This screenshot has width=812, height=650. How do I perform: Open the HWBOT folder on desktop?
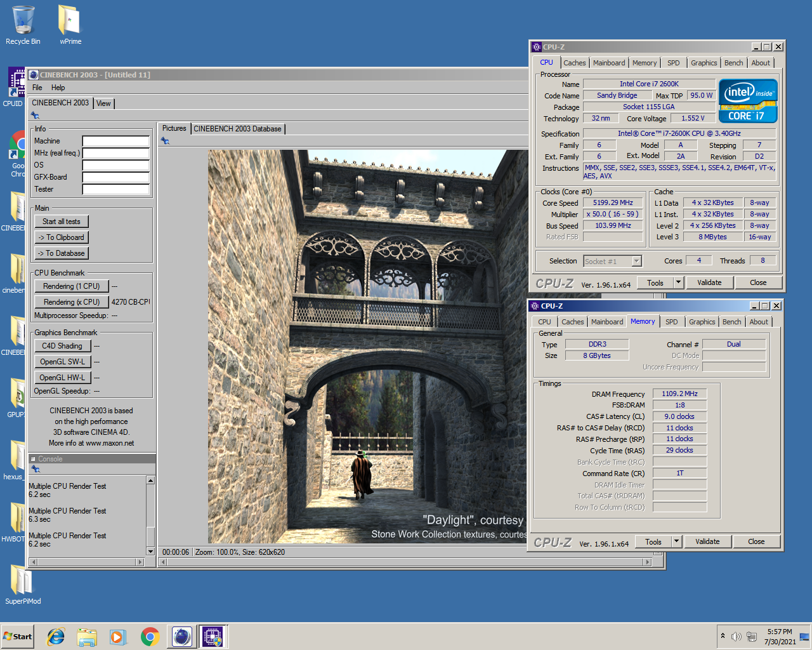pyautogui.click(x=13, y=522)
